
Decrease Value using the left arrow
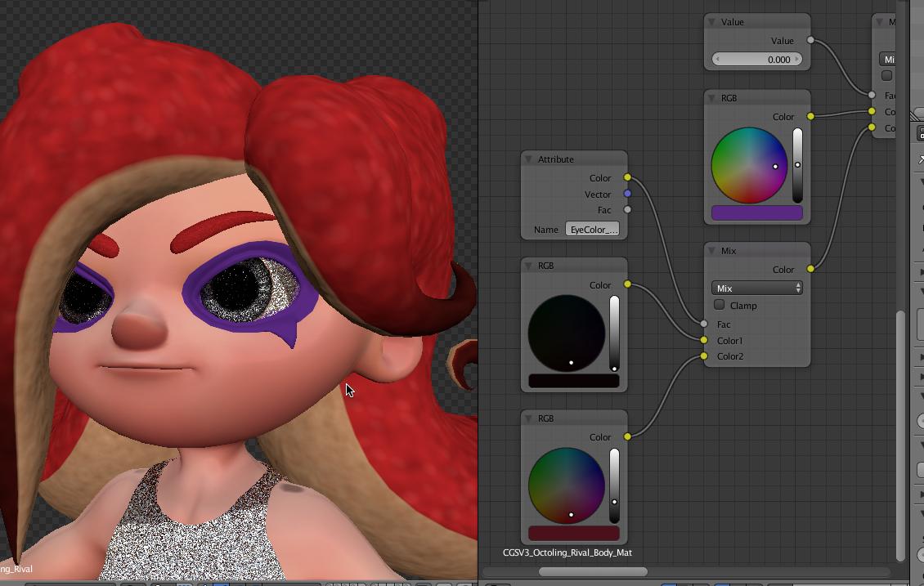click(718, 60)
